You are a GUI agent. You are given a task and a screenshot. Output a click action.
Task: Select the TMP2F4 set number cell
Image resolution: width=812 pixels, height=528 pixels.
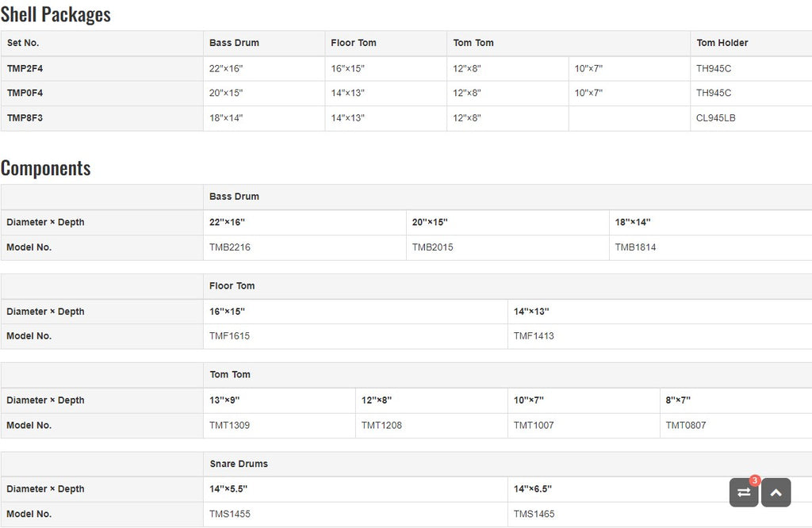click(102, 68)
